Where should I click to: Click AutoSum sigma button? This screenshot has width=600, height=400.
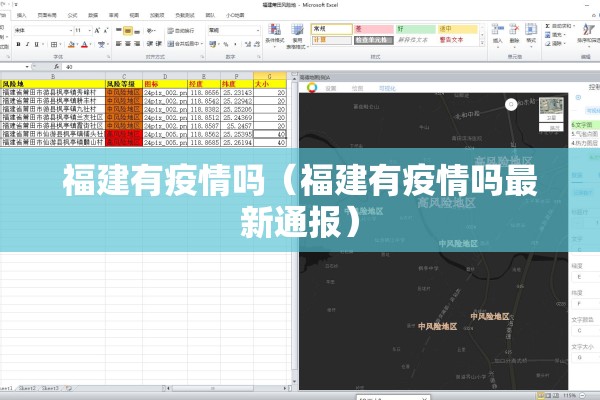pyautogui.click(x=548, y=26)
